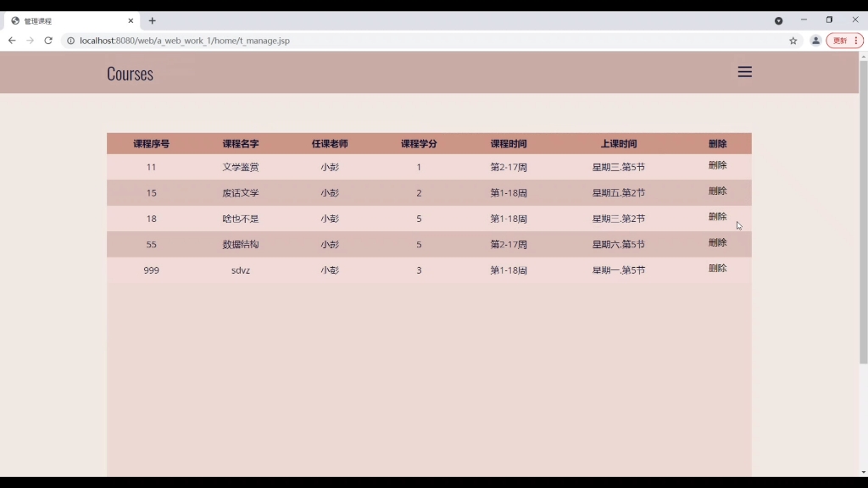868x488 pixels.
Task: Open the site information icon in address bar
Action: (x=71, y=40)
